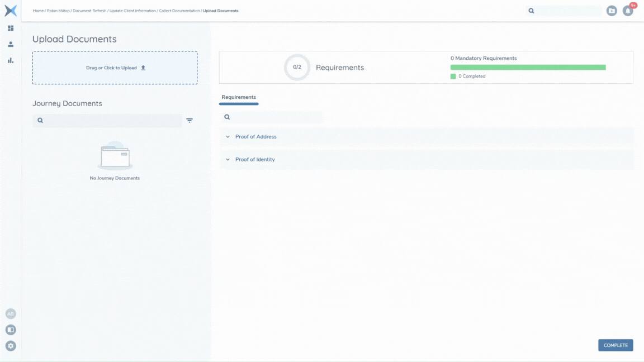644x362 pixels.
Task: Open the book documentation icon
Action: tap(11, 330)
